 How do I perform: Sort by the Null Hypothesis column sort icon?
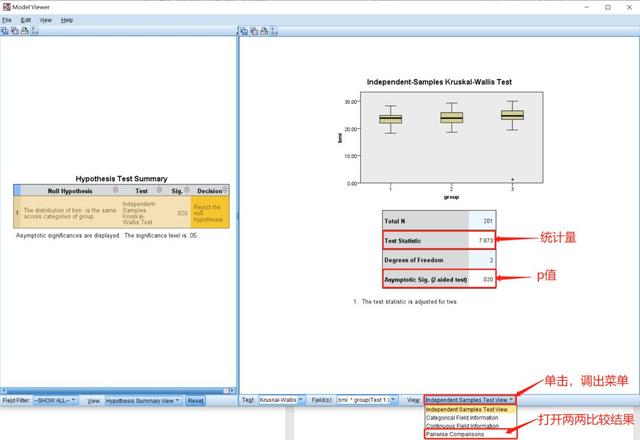[x=116, y=190]
